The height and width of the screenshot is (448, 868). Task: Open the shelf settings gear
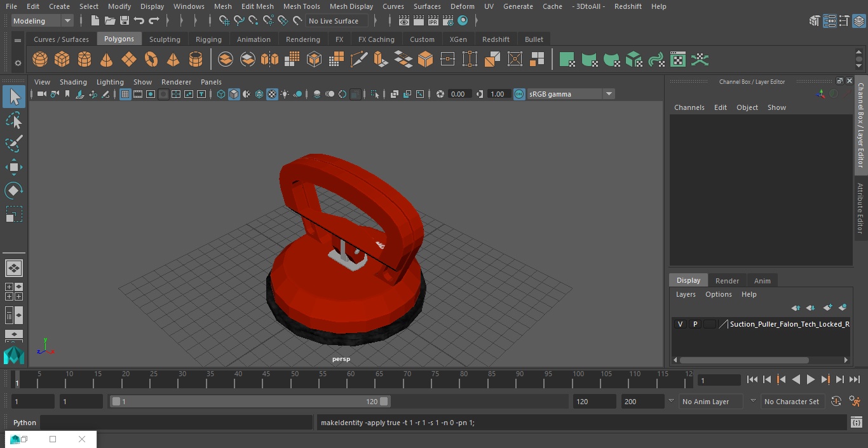pyautogui.click(x=18, y=62)
